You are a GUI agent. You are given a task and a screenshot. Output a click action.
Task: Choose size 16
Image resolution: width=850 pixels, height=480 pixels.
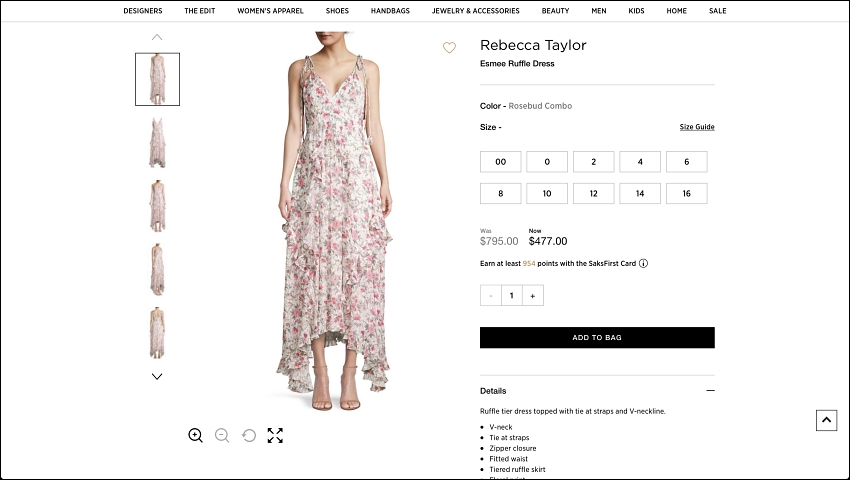(x=687, y=194)
